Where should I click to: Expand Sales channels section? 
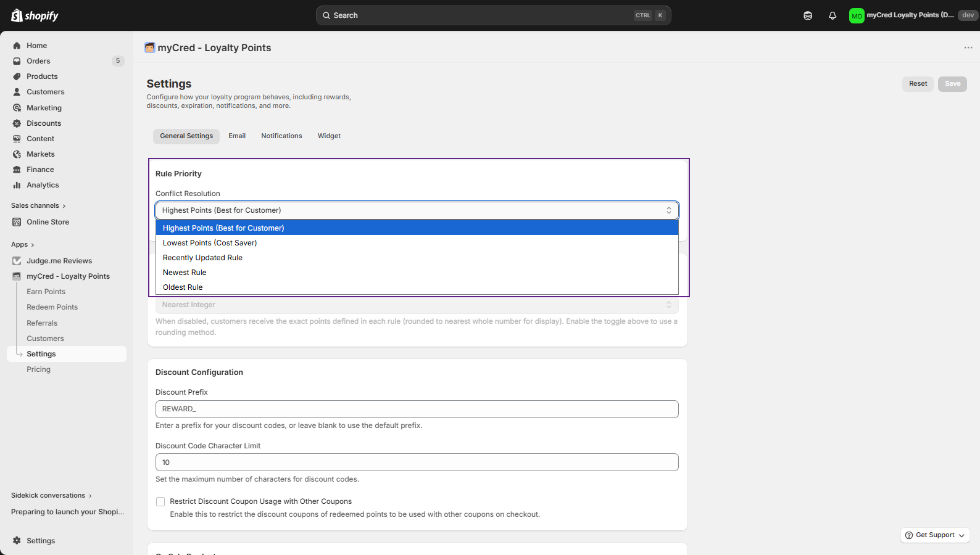38,206
